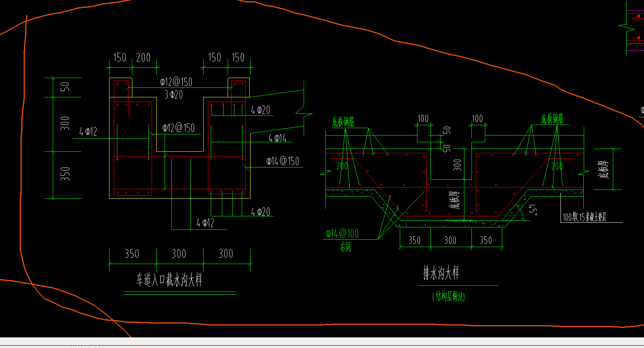This screenshot has height=348, width=644.
Task: Select the vertical 底板厚 dimension text at far right
Action: (604, 169)
